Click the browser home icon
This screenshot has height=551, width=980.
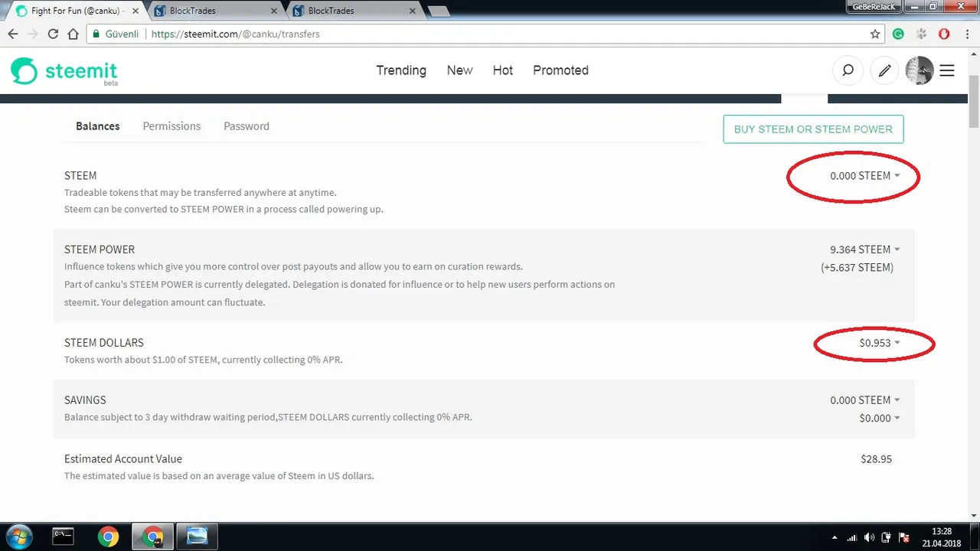[x=73, y=34]
